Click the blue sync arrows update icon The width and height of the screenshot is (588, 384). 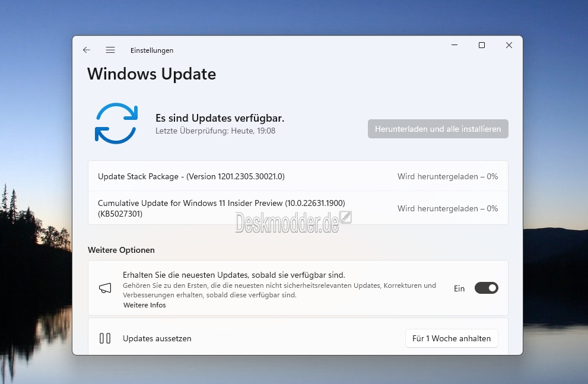pyautogui.click(x=116, y=123)
